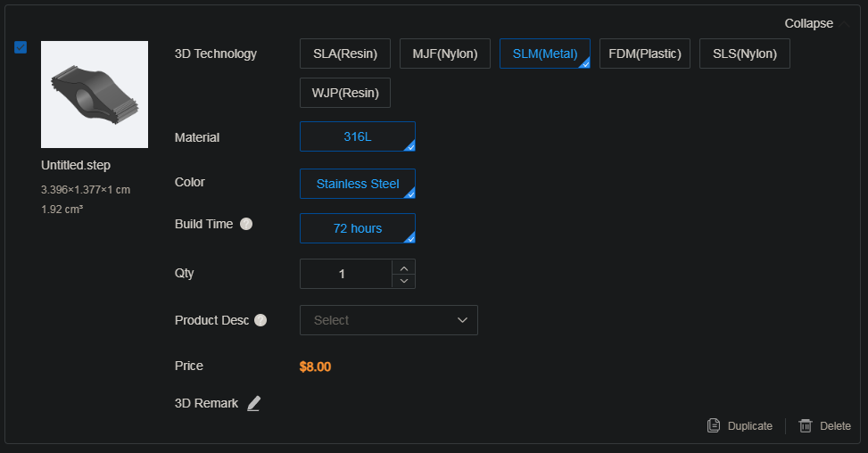Screen dimensions: 868x453
Task: Choose FDM(Plastic) as 3D technology
Action: (x=644, y=54)
